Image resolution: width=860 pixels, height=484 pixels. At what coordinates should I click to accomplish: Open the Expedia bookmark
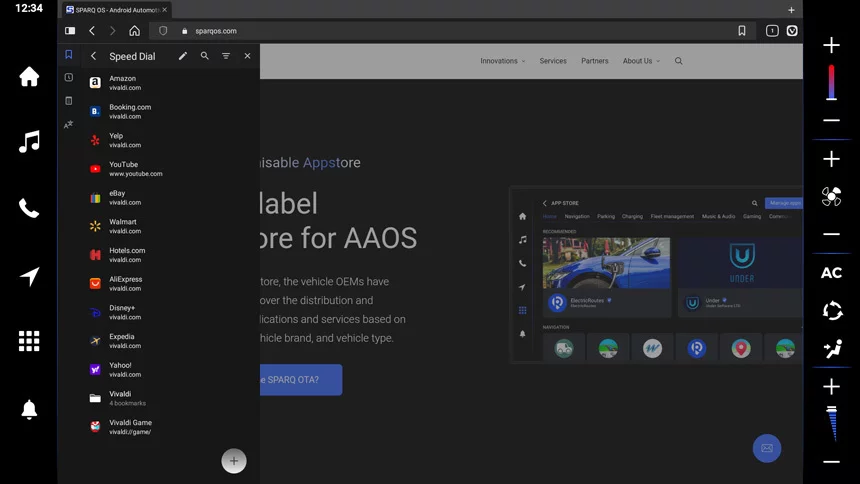tap(171, 341)
